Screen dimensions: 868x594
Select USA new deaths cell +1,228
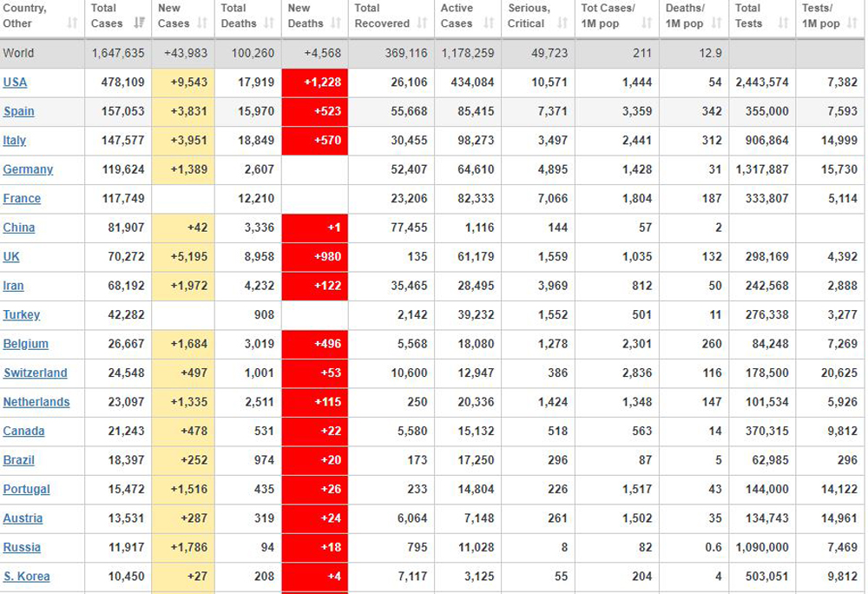click(x=315, y=82)
